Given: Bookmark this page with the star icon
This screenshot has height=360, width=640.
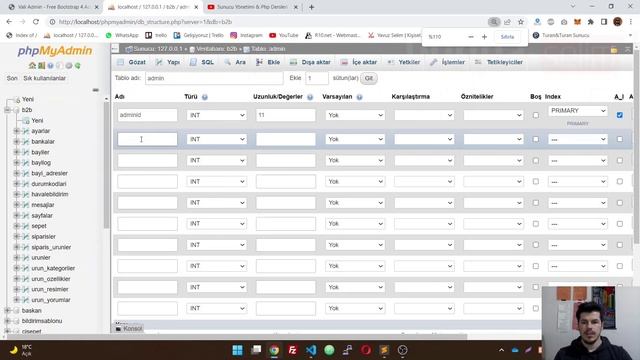Looking at the screenshot, I should tap(521, 22).
